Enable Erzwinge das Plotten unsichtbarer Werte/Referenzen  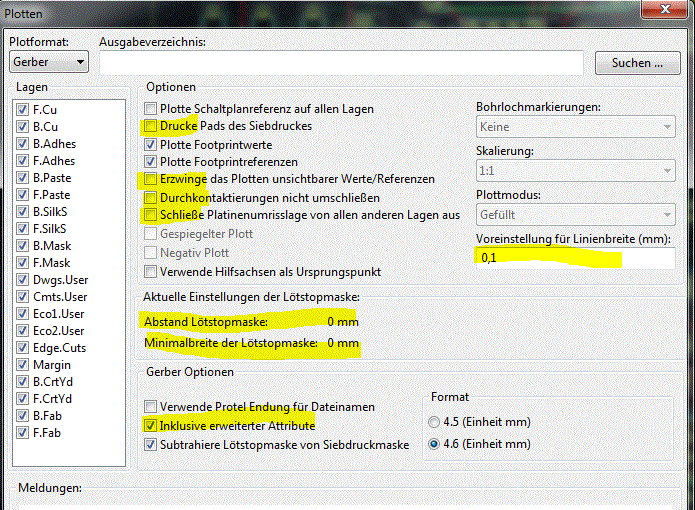tap(151, 179)
